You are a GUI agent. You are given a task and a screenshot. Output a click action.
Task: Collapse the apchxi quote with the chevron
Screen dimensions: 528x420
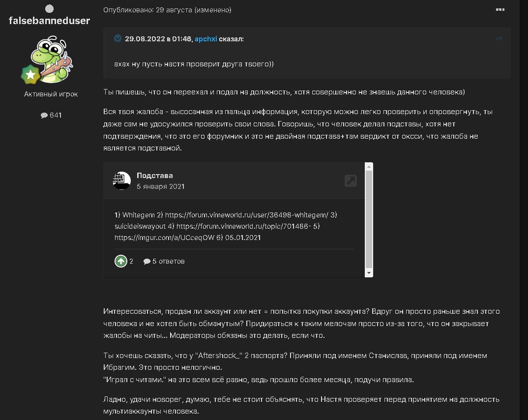point(117,38)
